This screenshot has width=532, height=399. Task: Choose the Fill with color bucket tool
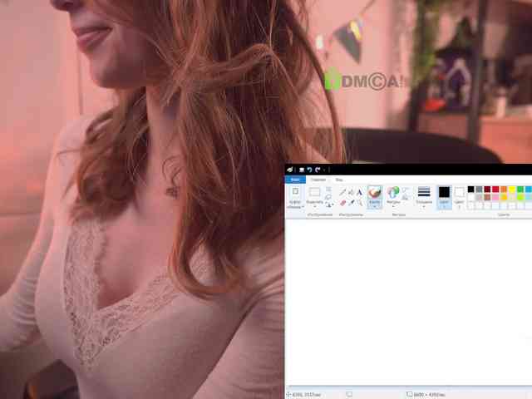[351, 192]
